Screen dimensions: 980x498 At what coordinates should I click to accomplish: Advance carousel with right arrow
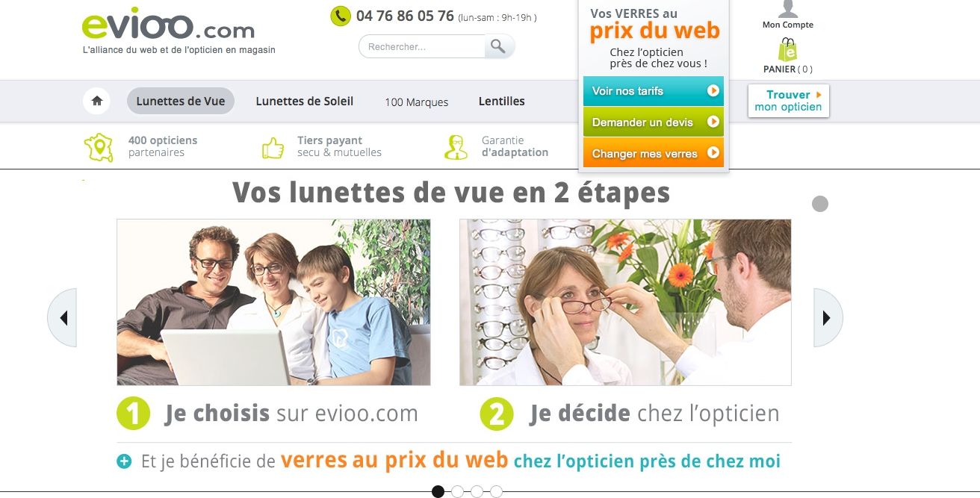828,318
